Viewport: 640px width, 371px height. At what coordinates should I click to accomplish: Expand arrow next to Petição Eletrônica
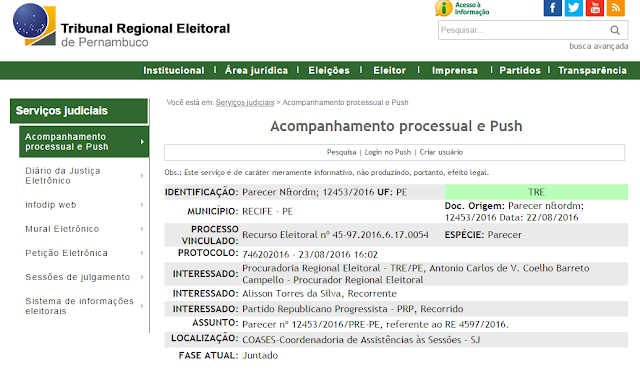click(x=142, y=253)
